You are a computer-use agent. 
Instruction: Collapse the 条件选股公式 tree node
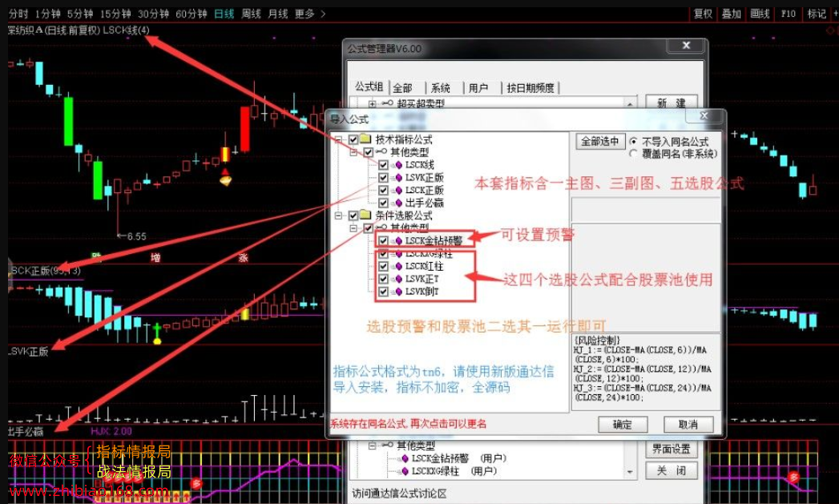point(338,216)
